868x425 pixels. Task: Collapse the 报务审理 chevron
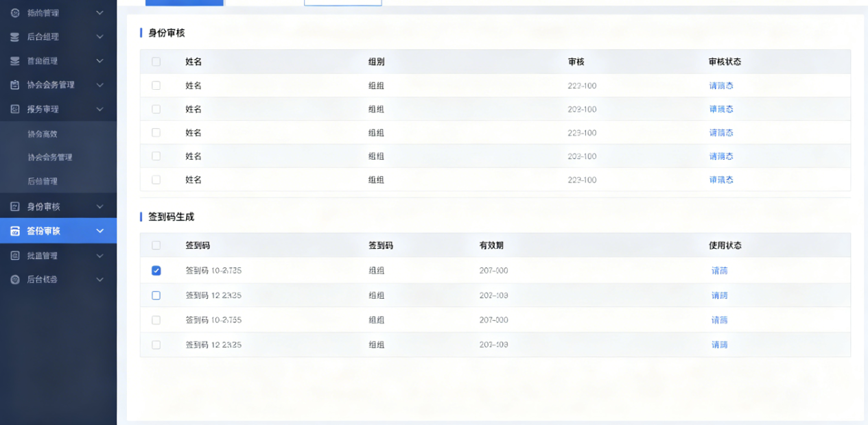point(99,109)
